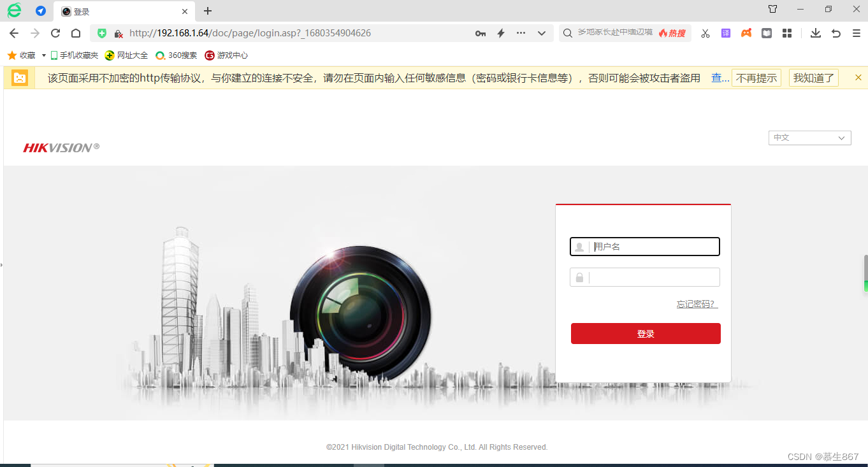868x467 pixels.
Task: Reload the current page
Action: (x=55, y=33)
